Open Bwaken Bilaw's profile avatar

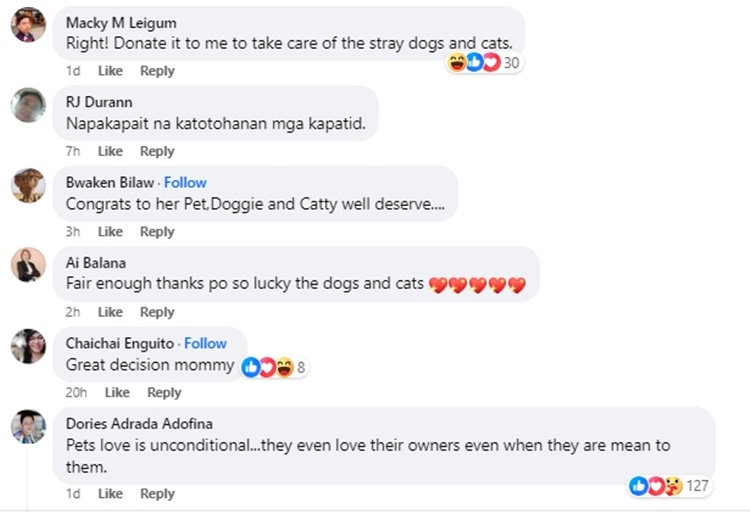pyautogui.click(x=28, y=185)
